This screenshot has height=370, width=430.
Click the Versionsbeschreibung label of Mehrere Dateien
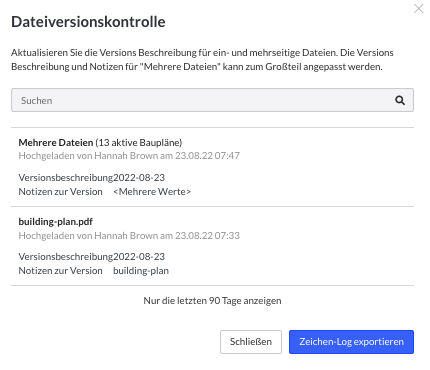point(66,178)
